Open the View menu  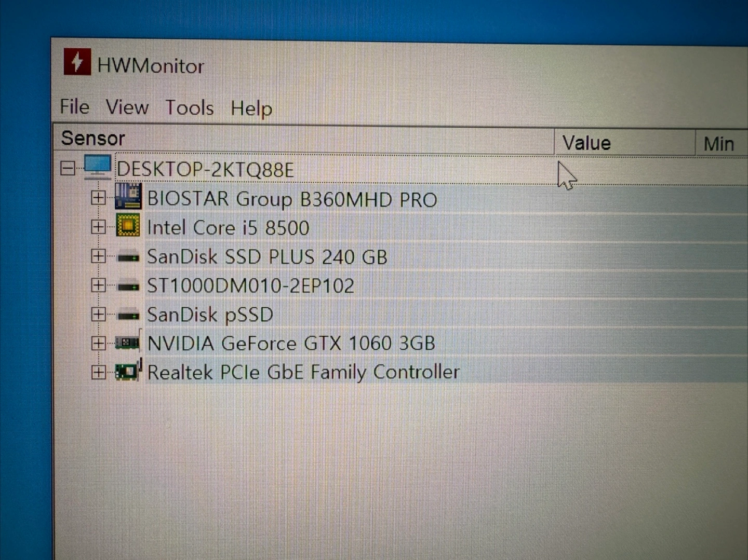click(x=127, y=107)
